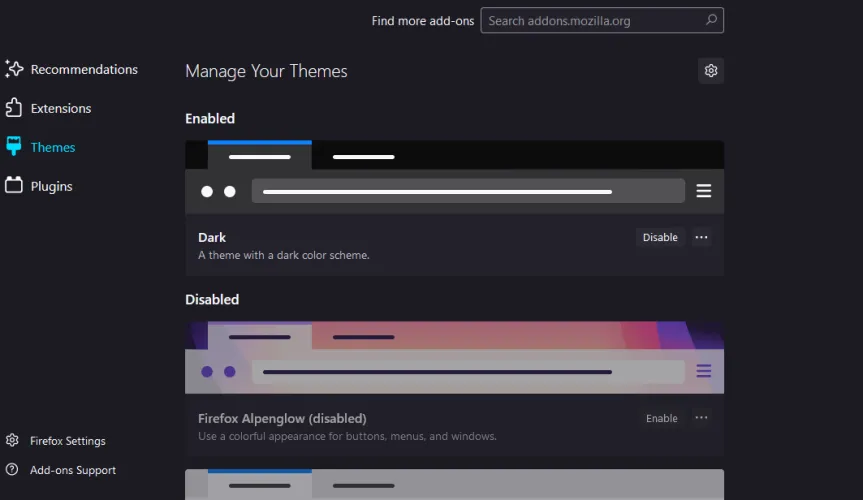
Task: Disable the Dark theme
Action: pyautogui.click(x=660, y=238)
